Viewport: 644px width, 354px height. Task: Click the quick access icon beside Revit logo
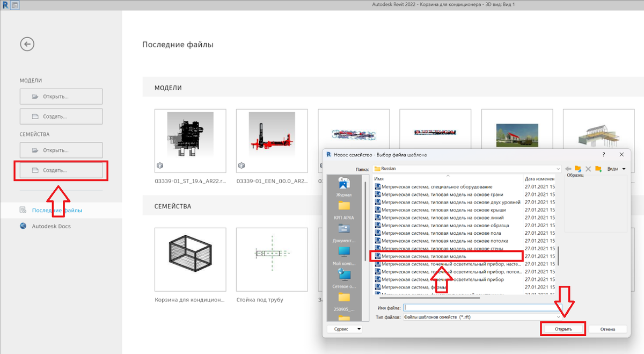[x=14, y=5]
